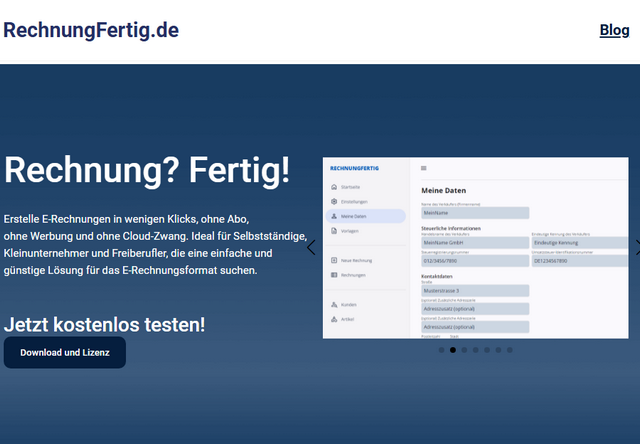Click the 'MeinName' field in the preview

[475, 213]
